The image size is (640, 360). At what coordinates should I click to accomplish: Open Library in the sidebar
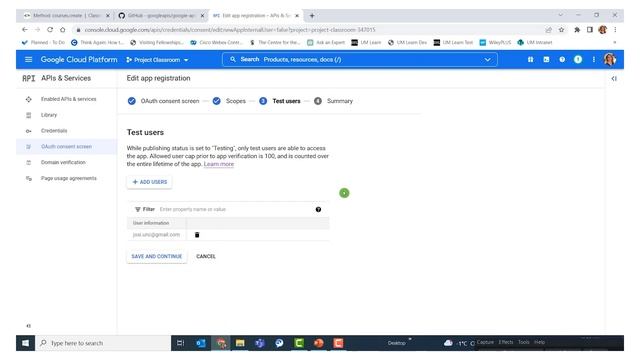click(49, 115)
